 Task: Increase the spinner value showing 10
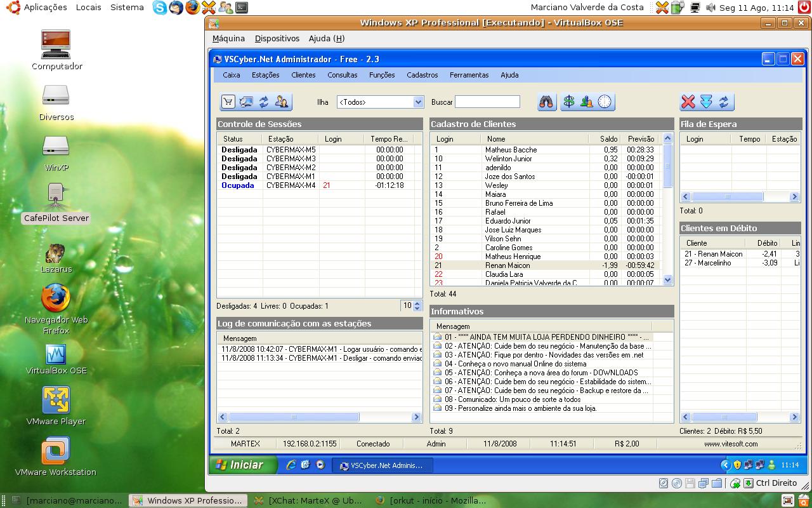tap(417, 303)
